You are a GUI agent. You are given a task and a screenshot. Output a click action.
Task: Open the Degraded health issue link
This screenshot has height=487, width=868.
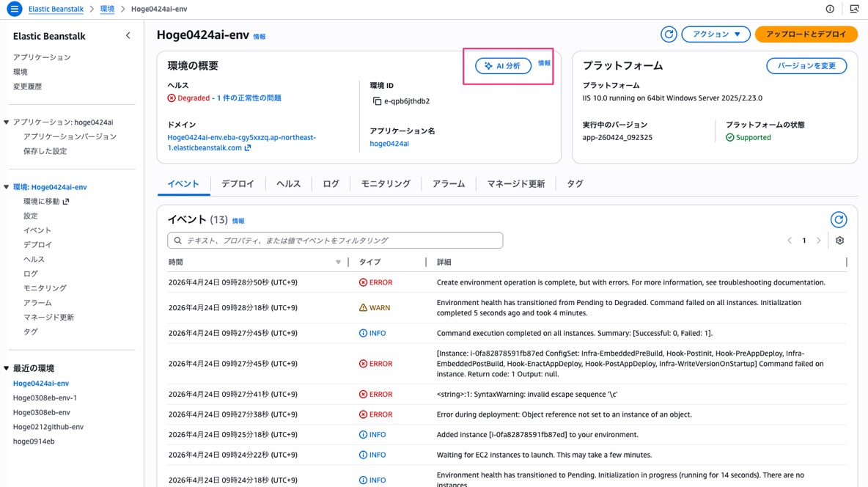click(x=248, y=98)
